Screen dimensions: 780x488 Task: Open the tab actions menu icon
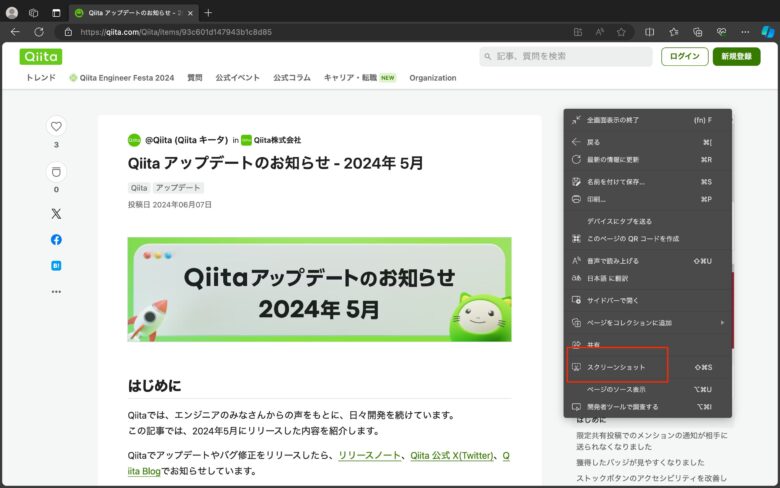click(x=56, y=13)
